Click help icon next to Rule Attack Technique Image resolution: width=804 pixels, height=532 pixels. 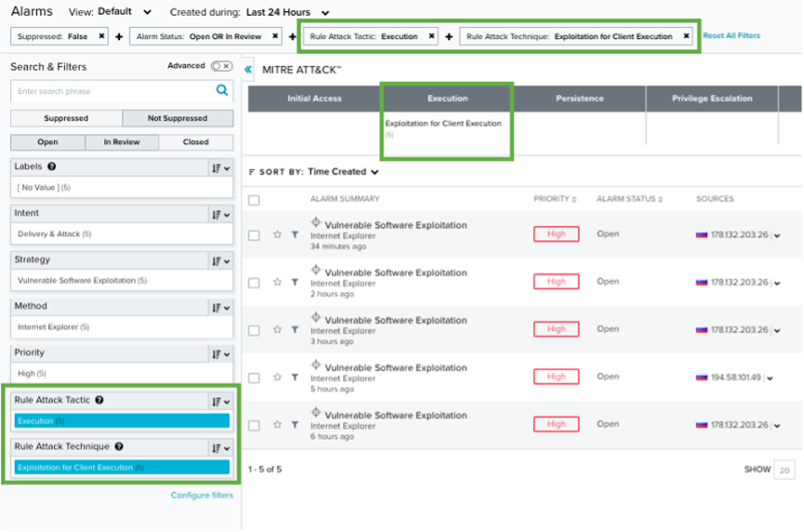click(x=118, y=446)
